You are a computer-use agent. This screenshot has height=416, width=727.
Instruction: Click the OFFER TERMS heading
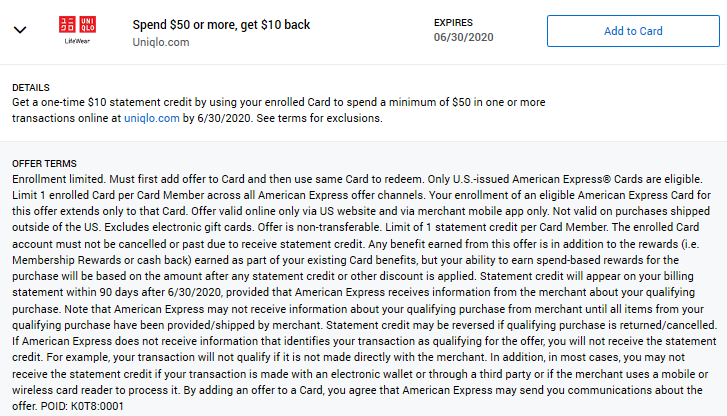click(x=44, y=164)
